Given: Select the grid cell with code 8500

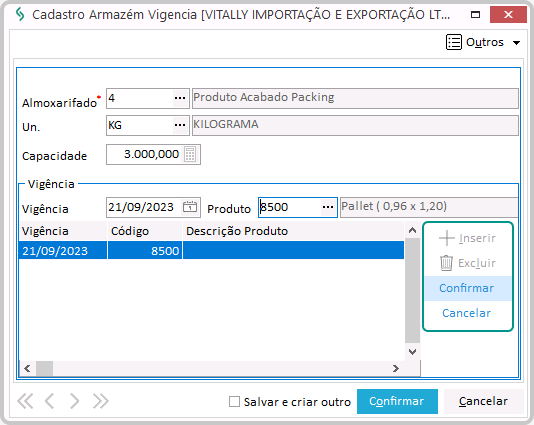Looking at the screenshot, I should (145, 251).
